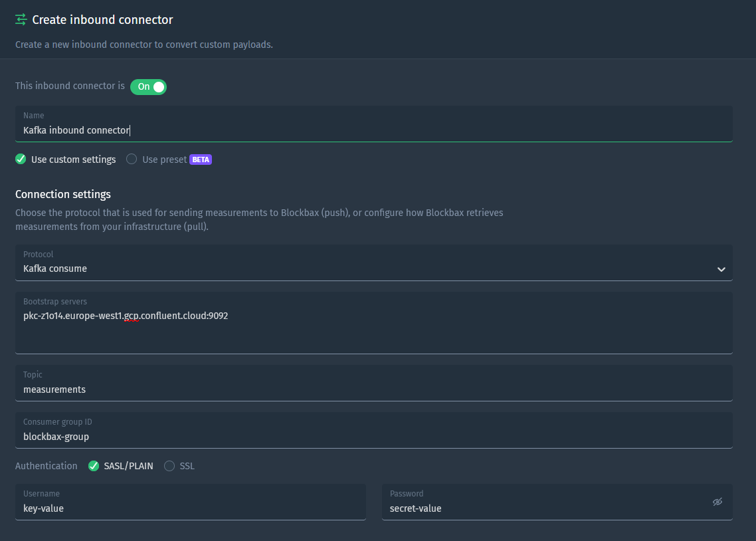Image resolution: width=756 pixels, height=541 pixels.
Task: Click the Topic input field
Action: pyautogui.click(x=373, y=383)
